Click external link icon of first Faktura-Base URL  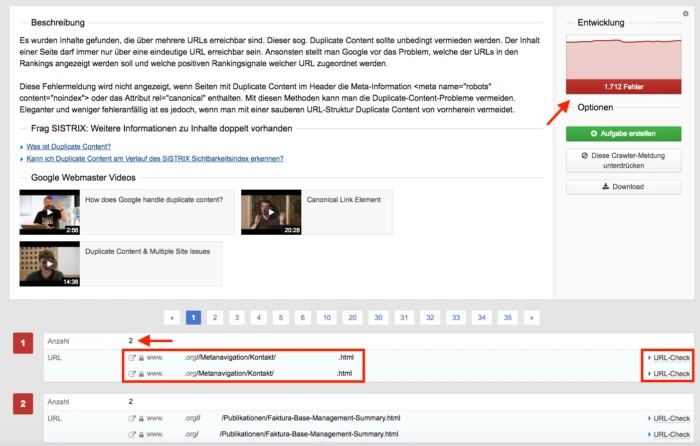pos(132,418)
